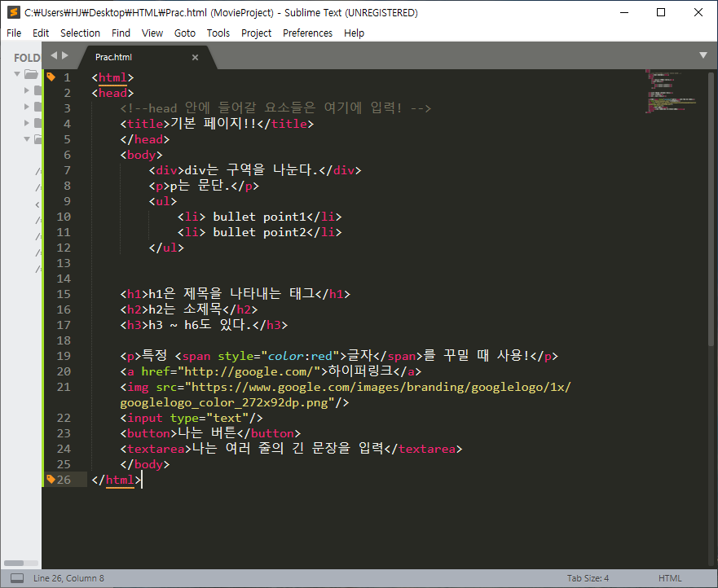Click the sidebar horizontal scrollbar
The image size is (718, 588).
14,563
